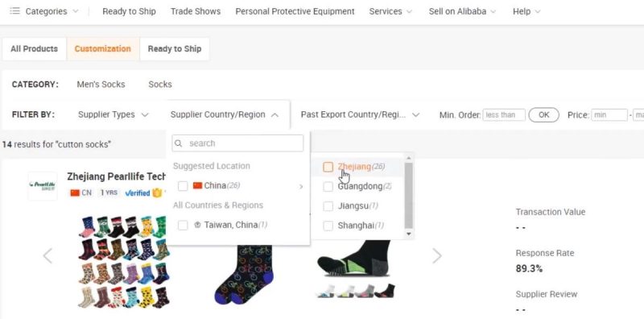Switch to Ready to Ship tab

coord(175,49)
